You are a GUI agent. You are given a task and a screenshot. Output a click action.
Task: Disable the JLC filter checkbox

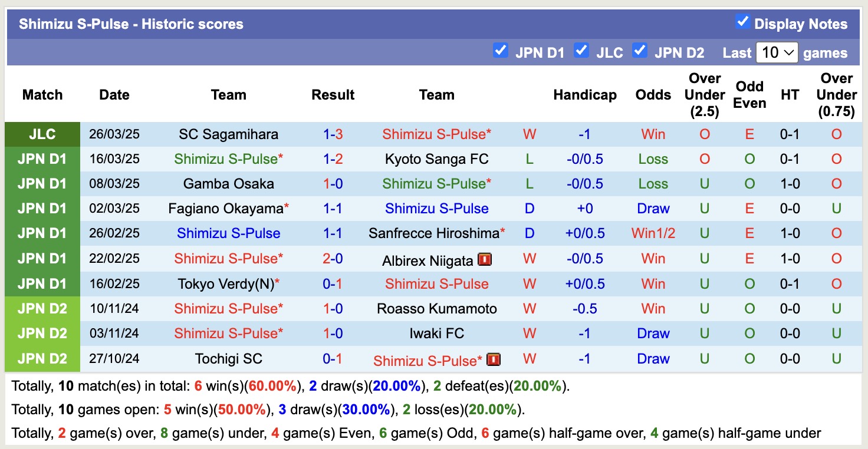(581, 51)
